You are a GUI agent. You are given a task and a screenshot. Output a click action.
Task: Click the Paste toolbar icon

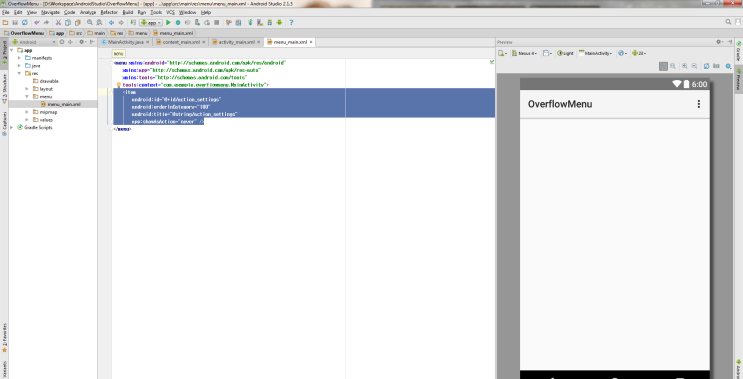click(77, 22)
